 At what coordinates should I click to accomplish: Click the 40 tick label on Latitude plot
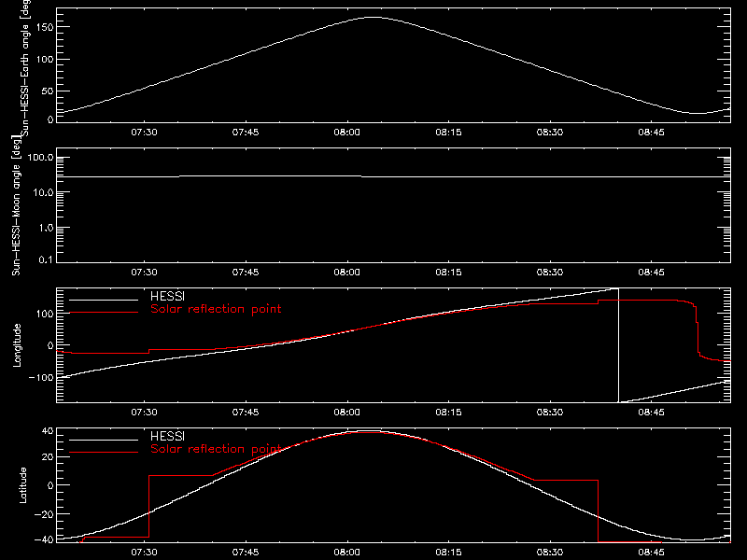point(48,431)
